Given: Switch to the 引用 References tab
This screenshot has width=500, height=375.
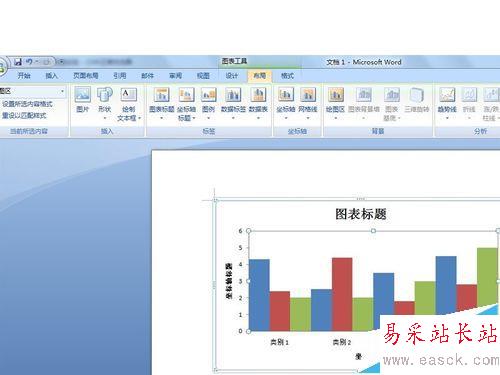Looking at the screenshot, I should click(x=119, y=76).
